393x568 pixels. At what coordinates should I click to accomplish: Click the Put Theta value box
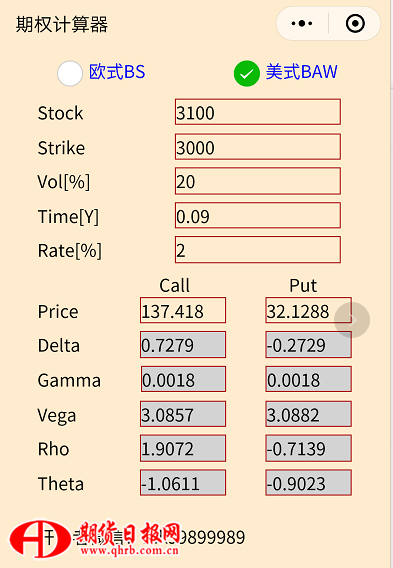tap(308, 483)
